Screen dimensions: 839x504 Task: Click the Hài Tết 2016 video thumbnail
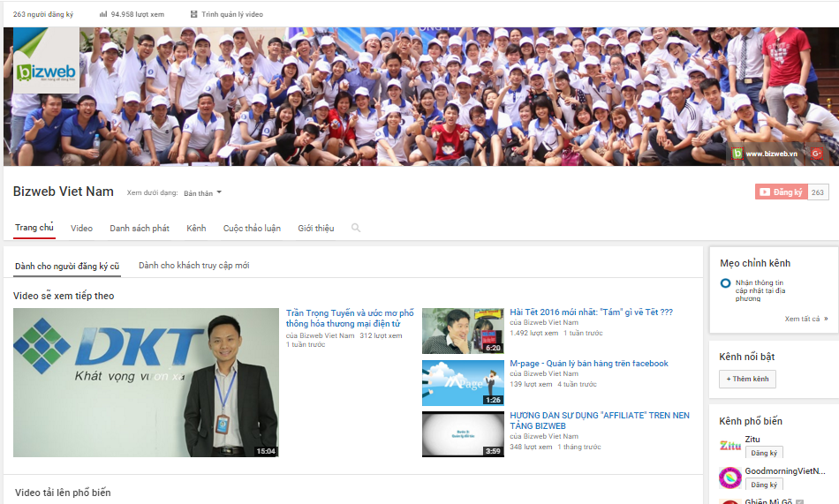tap(463, 331)
